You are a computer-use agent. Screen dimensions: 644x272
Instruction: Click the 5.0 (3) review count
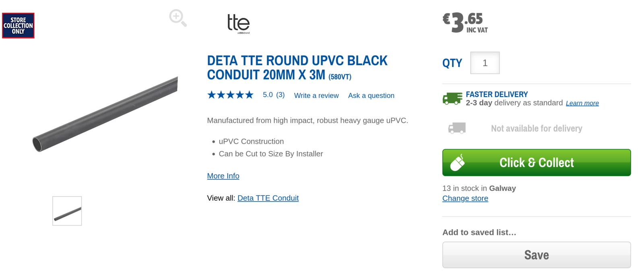274,95
